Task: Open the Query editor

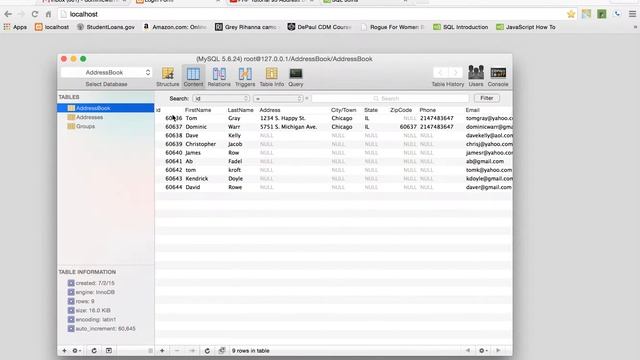Action: 296,77
